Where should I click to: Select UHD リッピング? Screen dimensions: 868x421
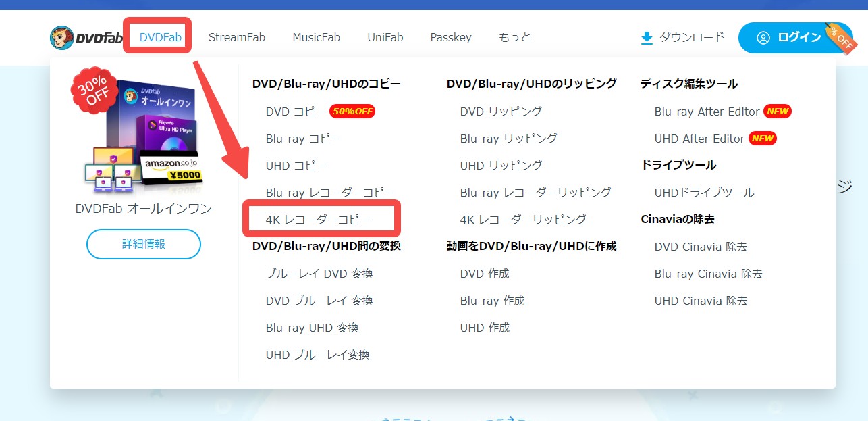[501, 166]
